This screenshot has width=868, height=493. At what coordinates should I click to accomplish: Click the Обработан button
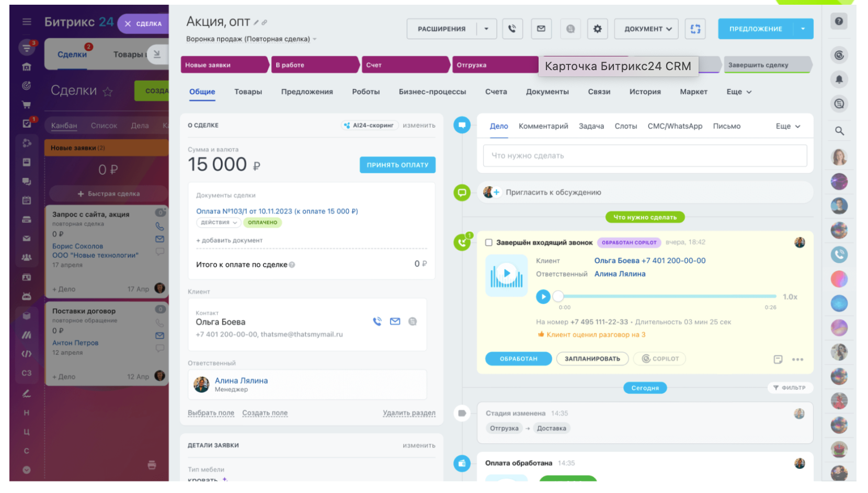(x=518, y=358)
